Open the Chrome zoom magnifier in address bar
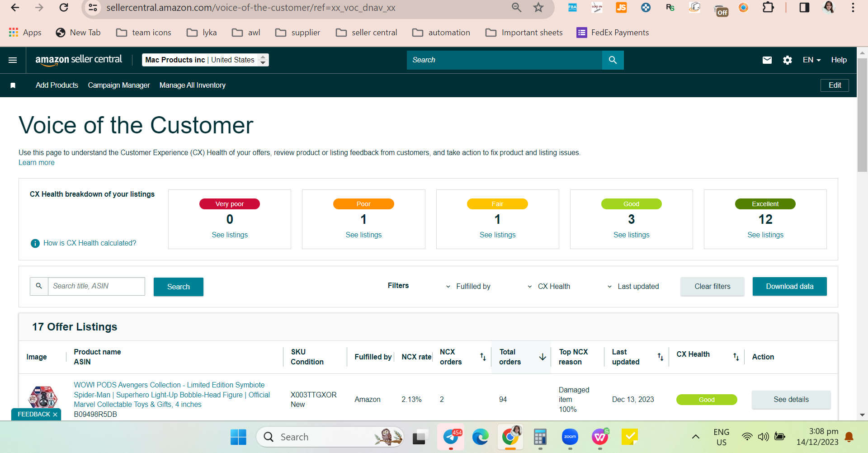868x453 pixels. click(x=516, y=8)
